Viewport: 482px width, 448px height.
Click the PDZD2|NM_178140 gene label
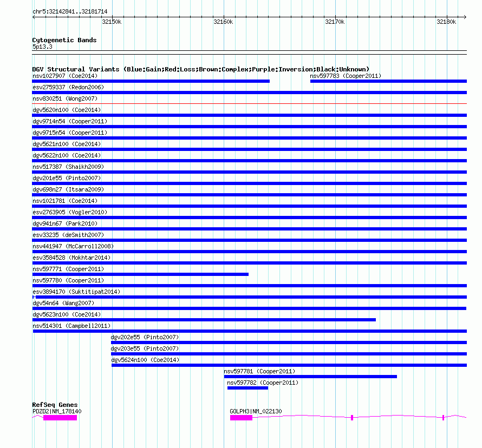click(57, 411)
